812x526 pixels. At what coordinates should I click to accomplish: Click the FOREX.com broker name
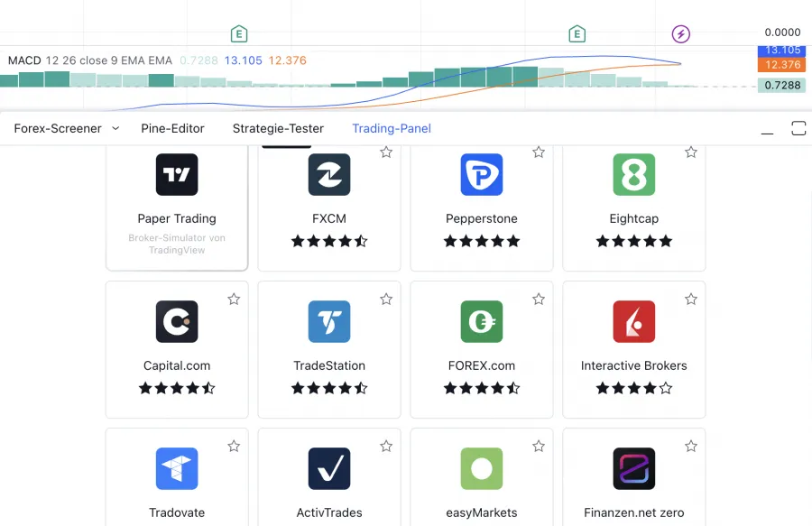482,365
